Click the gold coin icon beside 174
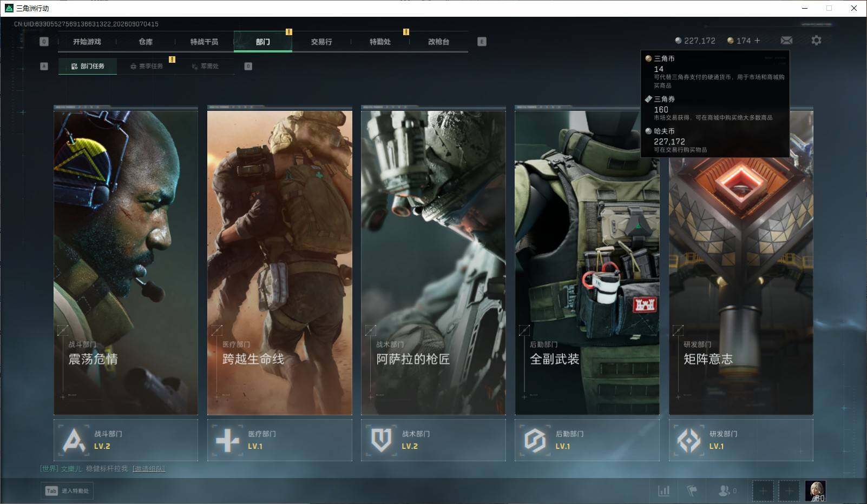867x504 pixels. 730,41
